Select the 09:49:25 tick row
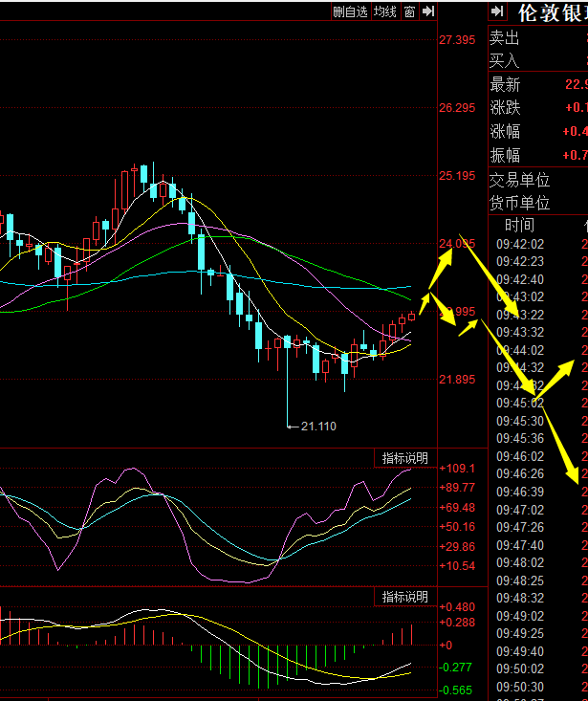This screenshot has height=701, width=588. click(x=541, y=633)
